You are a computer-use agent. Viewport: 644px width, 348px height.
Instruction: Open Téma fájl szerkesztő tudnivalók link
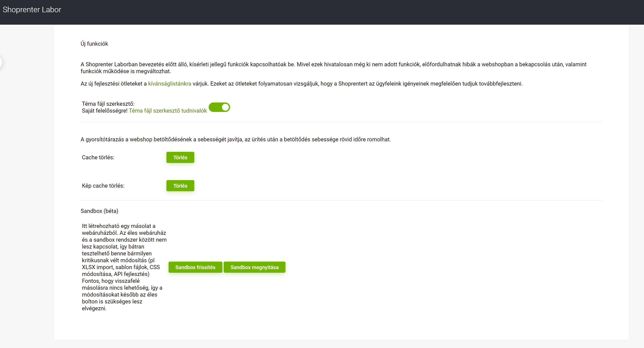click(x=168, y=110)
